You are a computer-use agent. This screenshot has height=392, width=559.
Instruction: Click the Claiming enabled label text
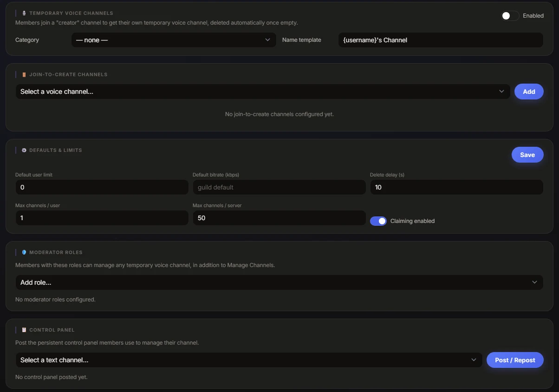click(413, 221)
